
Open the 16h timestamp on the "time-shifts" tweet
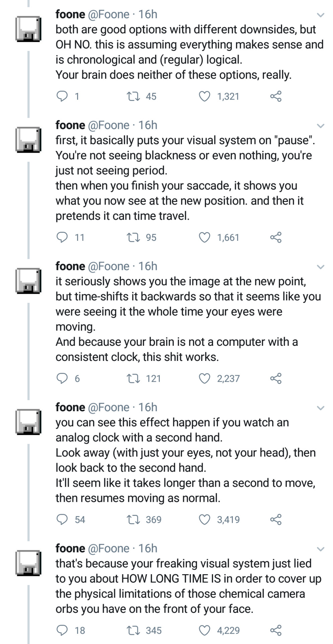point(148,266)
